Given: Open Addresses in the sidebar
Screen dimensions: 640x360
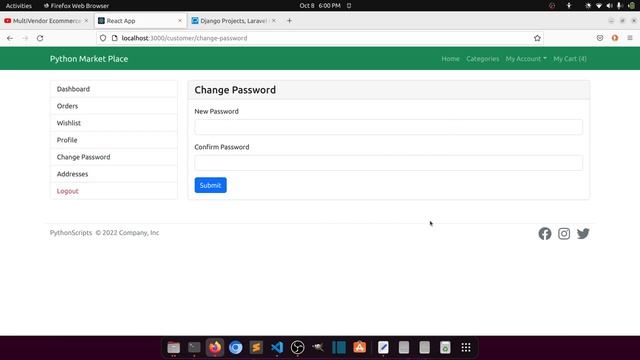Looking at the screenshot, I should [114, 174].
